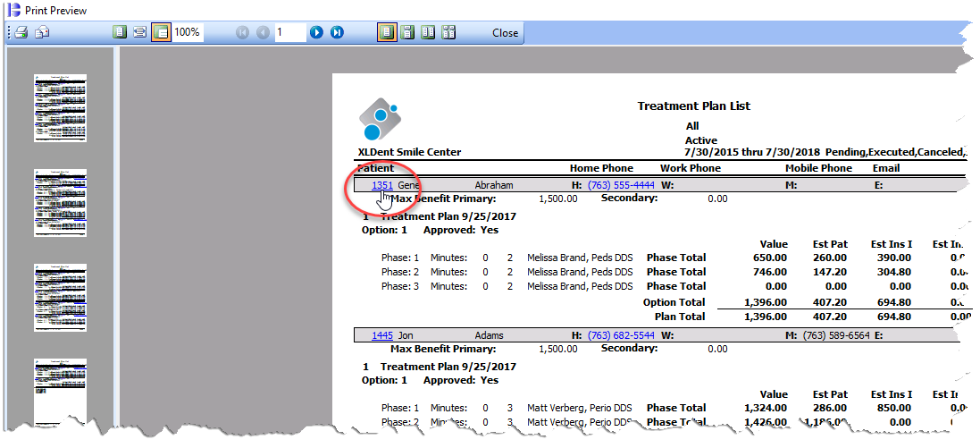The image size is (980, 448).
Task: Close the Print Preview
Action: [x=505, y=33]
